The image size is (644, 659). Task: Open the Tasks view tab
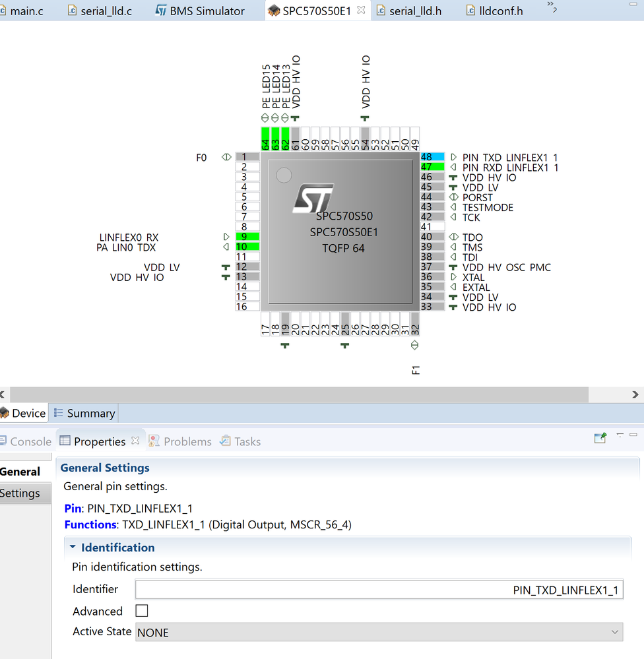pos(240,441)
